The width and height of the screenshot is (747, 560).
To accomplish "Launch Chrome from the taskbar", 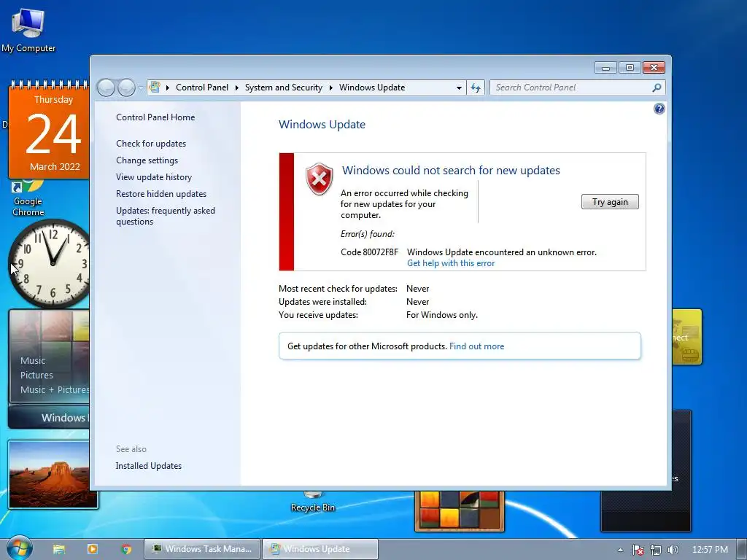I will click(x=126, y=549).
